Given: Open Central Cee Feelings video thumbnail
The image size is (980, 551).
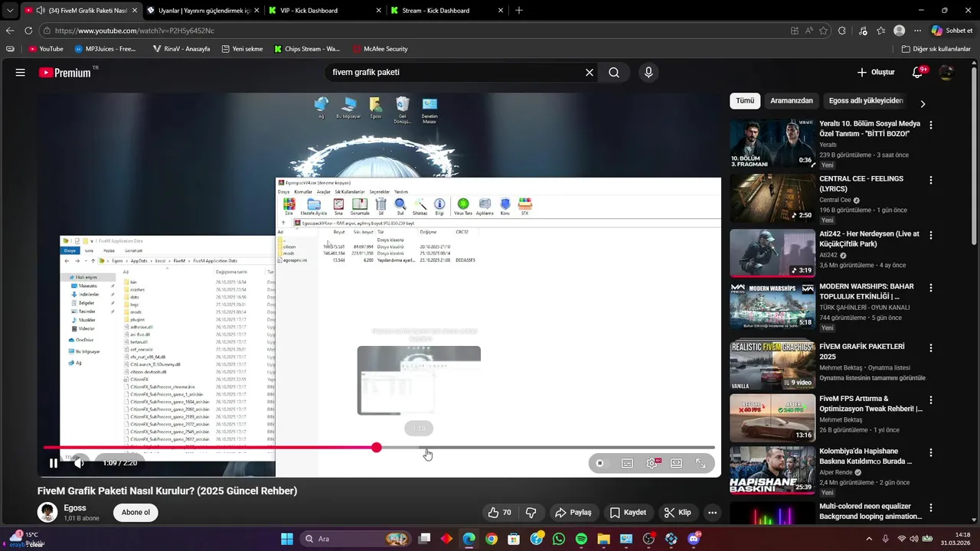Looking at the screenshot, I should [x=773, y=198].
